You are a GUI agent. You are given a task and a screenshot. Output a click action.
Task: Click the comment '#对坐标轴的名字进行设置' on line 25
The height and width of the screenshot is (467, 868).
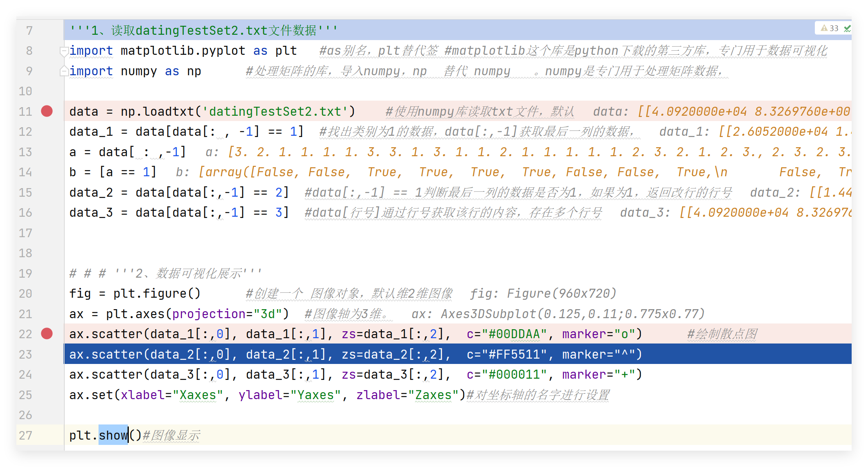538,395
